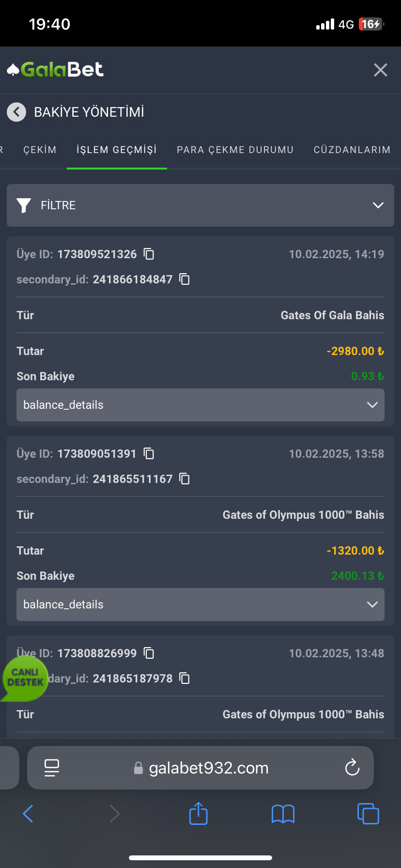Go back using Bakiye Yönetimi arrow

(16, 112)
